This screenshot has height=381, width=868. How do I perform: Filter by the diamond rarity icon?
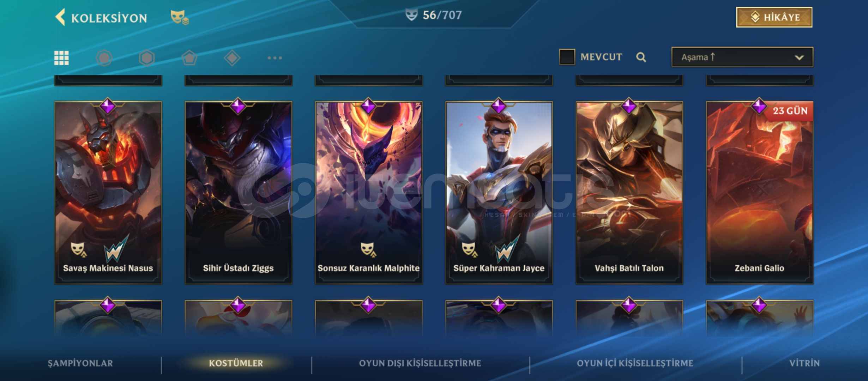(x=232, y=58)
